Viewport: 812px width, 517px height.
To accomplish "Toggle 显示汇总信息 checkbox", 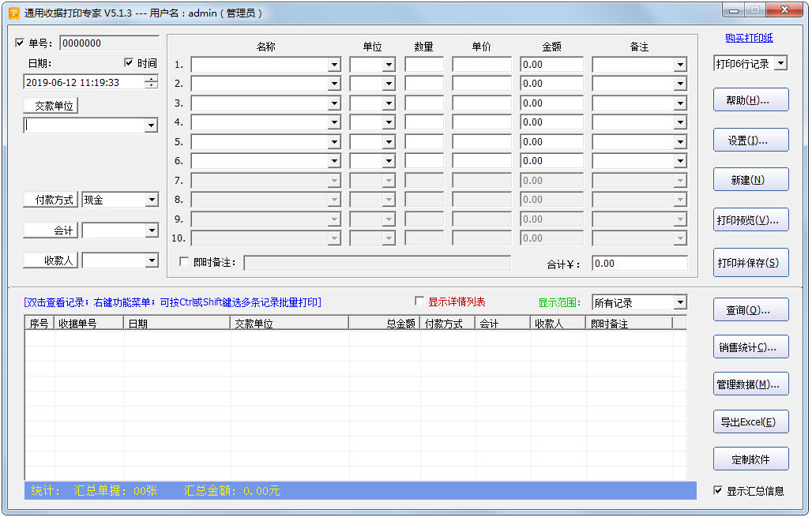I will (718, 491).
